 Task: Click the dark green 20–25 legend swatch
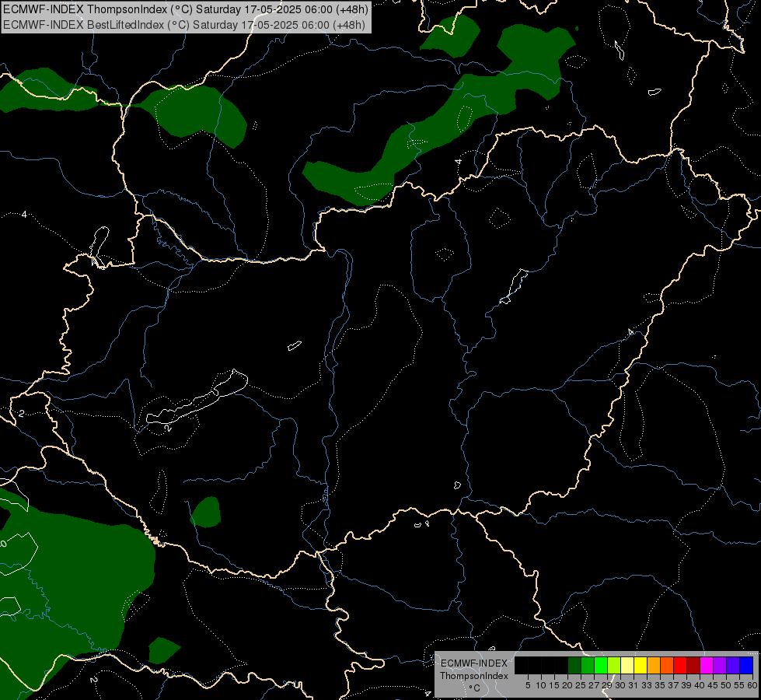click(574, 665)
